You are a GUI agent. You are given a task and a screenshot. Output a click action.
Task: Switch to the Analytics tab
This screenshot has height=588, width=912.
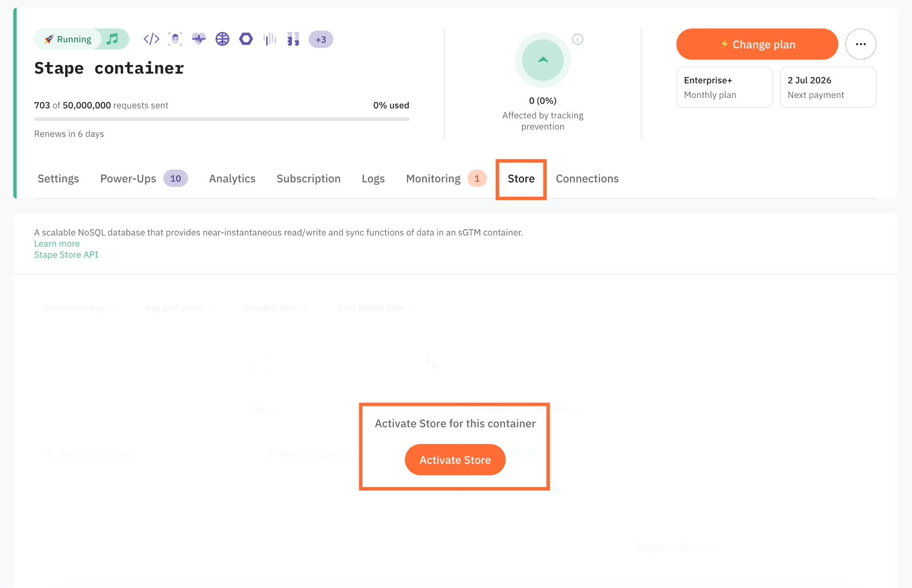coord(232,178)
